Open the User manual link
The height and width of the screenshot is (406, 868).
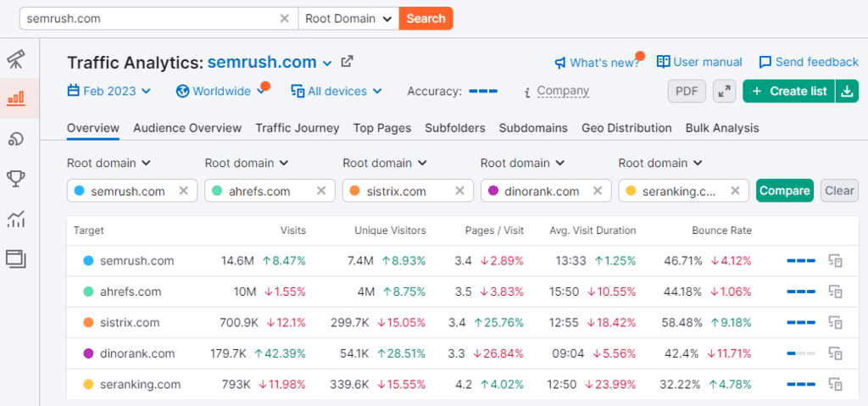pos(699,62)
